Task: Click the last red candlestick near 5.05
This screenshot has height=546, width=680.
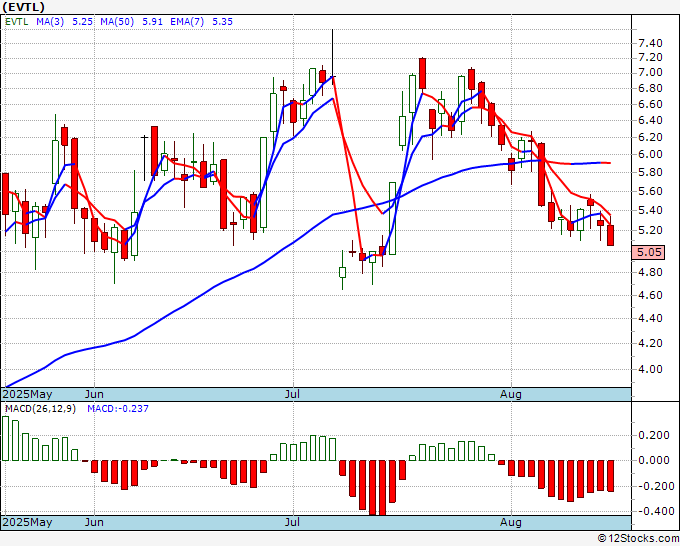Action: click(611, 235)
